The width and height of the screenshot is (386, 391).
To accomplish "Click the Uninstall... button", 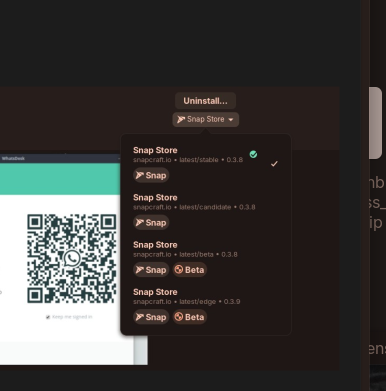I will 205,101.
